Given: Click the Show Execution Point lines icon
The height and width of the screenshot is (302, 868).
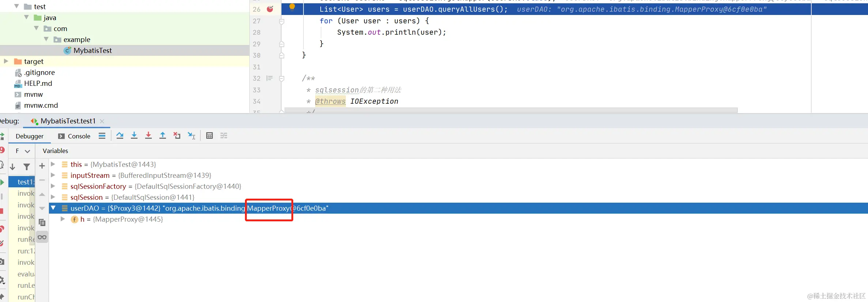Looking at the screenshot, I should tap(102, 136).
